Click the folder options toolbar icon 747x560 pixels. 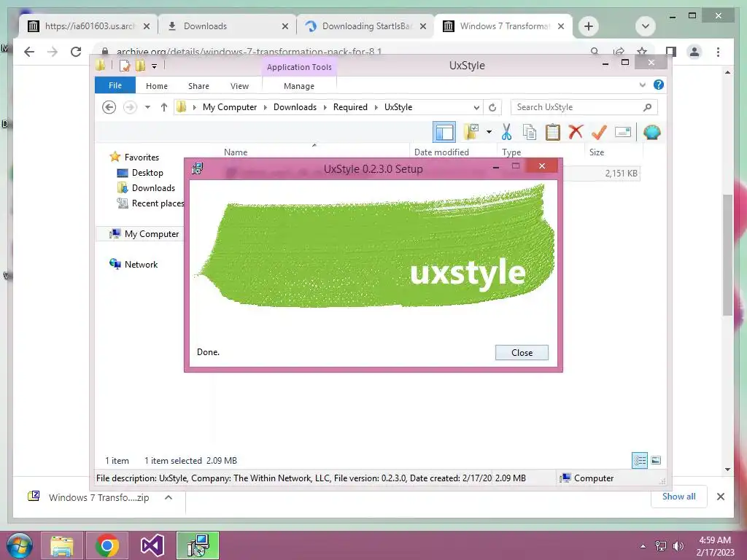(471, 132)
